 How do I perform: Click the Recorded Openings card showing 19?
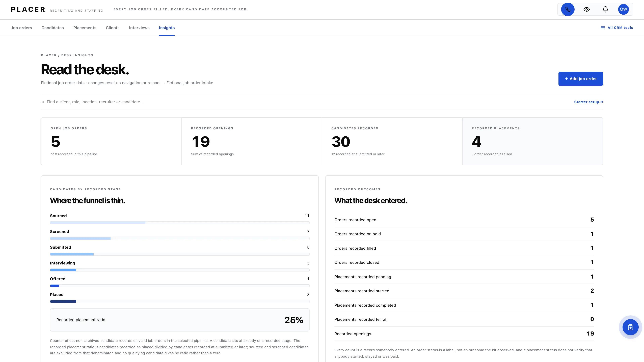click(252, 141)
